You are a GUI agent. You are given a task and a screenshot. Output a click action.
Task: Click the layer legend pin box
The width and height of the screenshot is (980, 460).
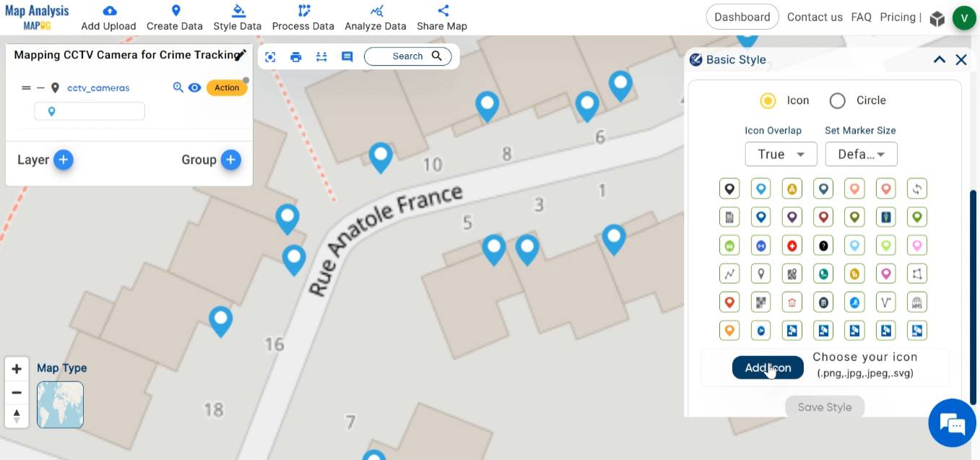[x=90, y=111]
